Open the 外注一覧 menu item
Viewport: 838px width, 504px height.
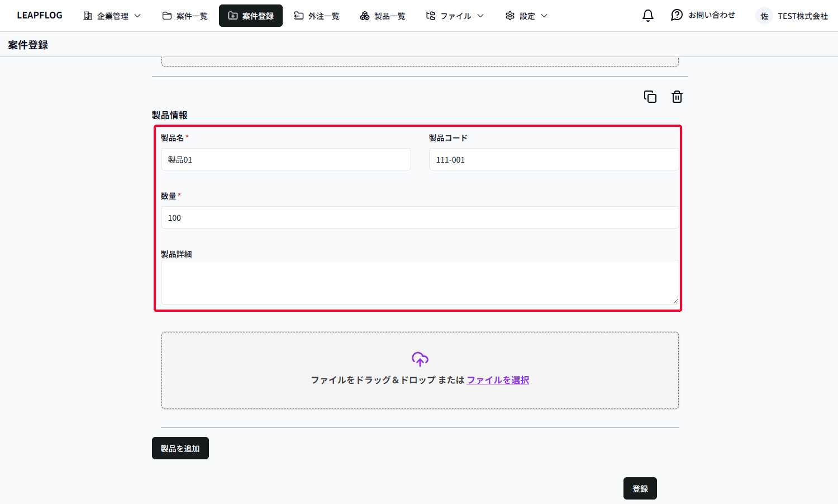click(317, 16)
